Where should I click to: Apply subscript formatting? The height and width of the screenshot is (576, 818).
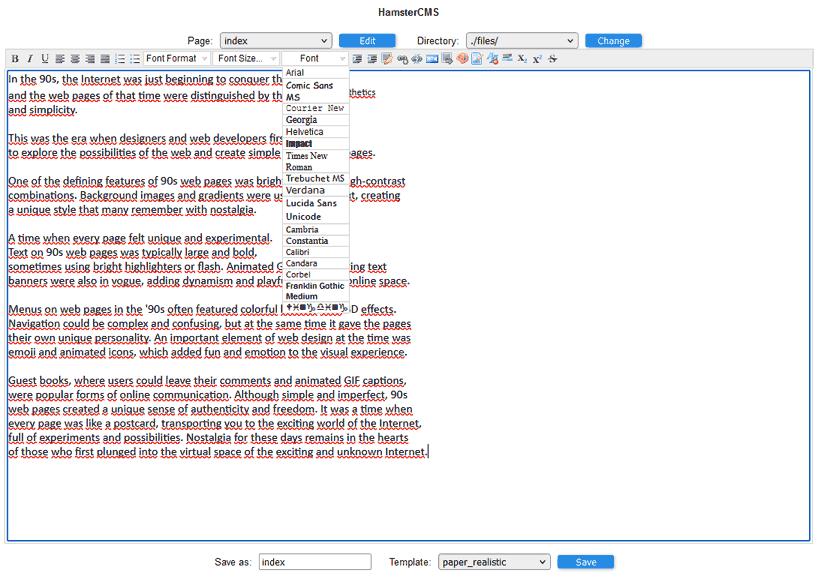(x=522, y=59)
